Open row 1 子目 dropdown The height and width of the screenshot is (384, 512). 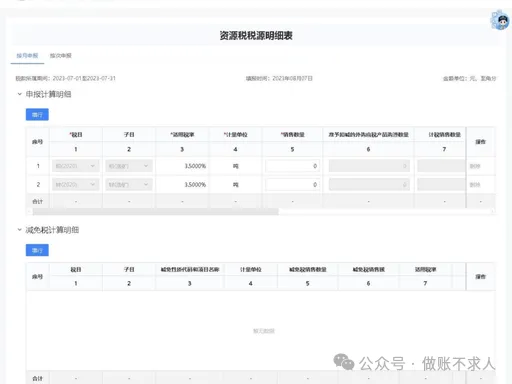coord(129,166)
